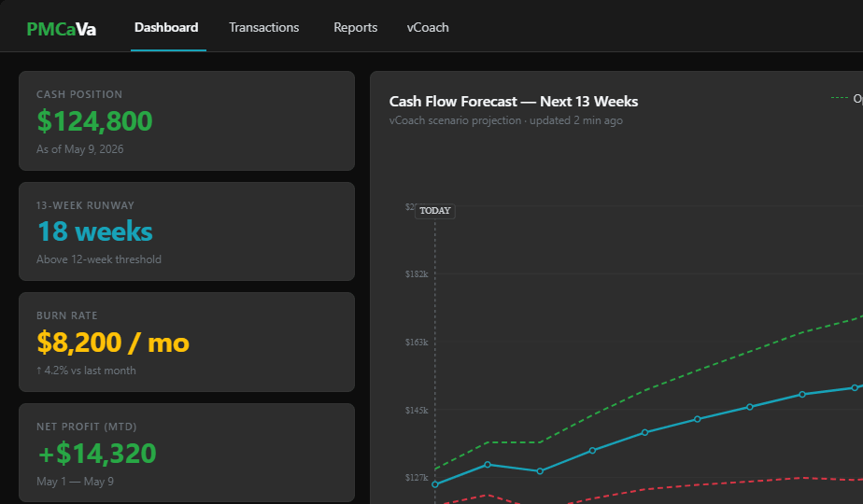Click the $145k axis label
Image resolution: width=863 pixels, height=504 pixels.
click(417, 411)
